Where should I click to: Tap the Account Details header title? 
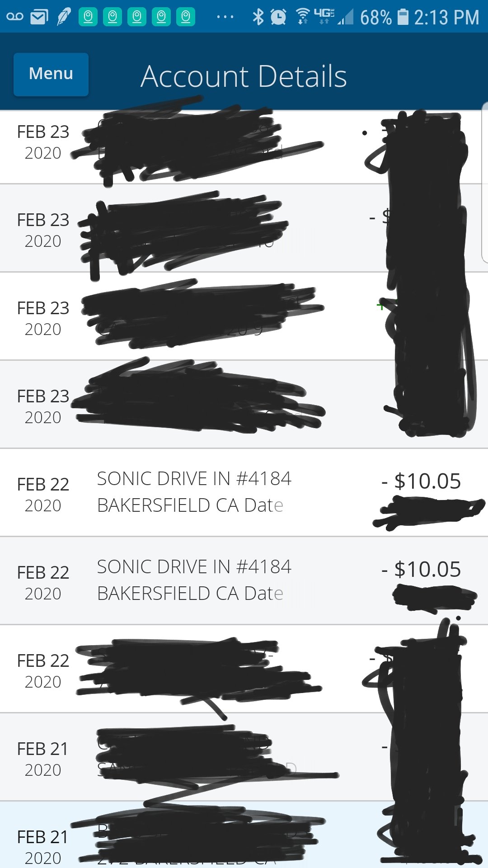pos(244,76)
